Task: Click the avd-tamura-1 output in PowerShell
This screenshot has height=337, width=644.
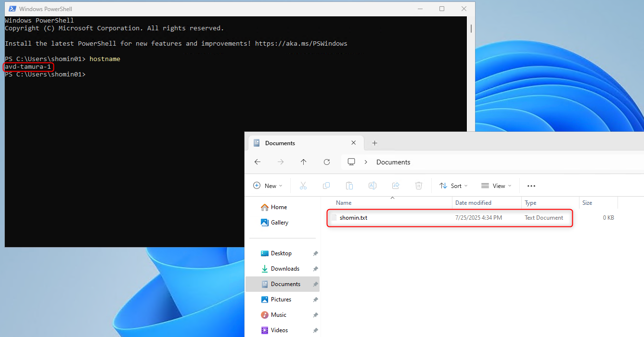Action: 28,66
